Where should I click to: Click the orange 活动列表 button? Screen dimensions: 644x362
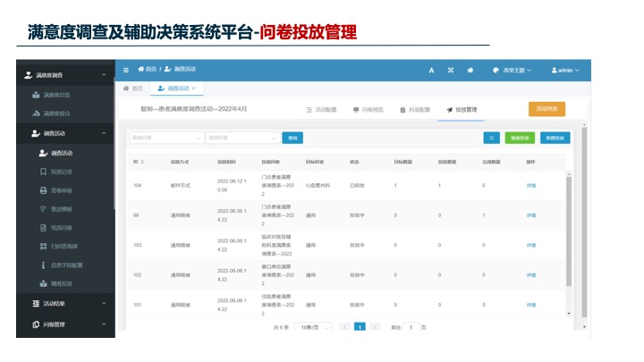[547, 109]
